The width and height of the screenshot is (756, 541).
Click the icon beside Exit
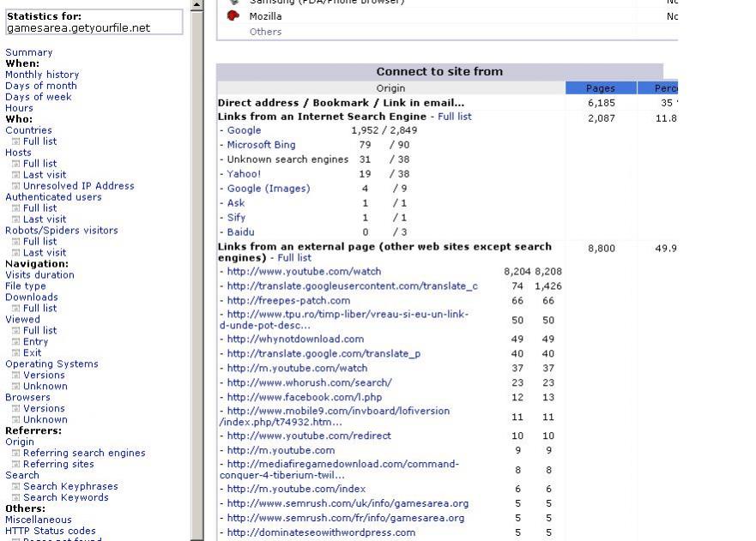click(x=16, y=352)
